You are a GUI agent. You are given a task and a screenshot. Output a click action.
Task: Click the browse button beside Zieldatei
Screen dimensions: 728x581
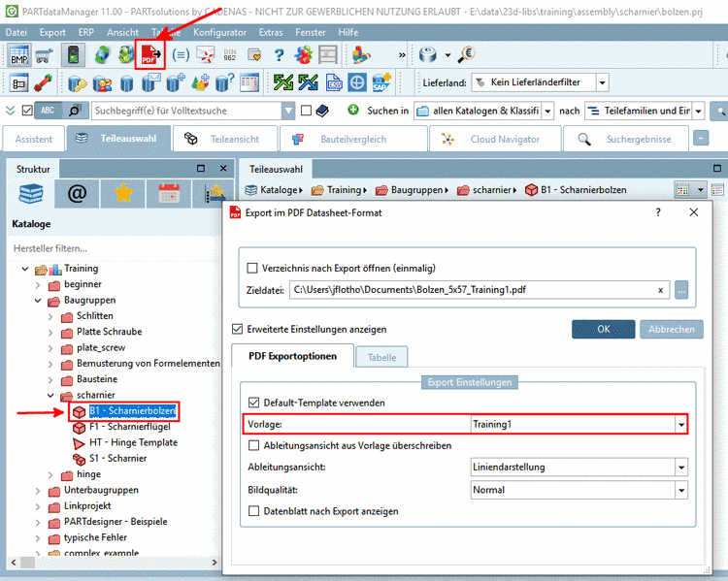click(x=681, y=290)
